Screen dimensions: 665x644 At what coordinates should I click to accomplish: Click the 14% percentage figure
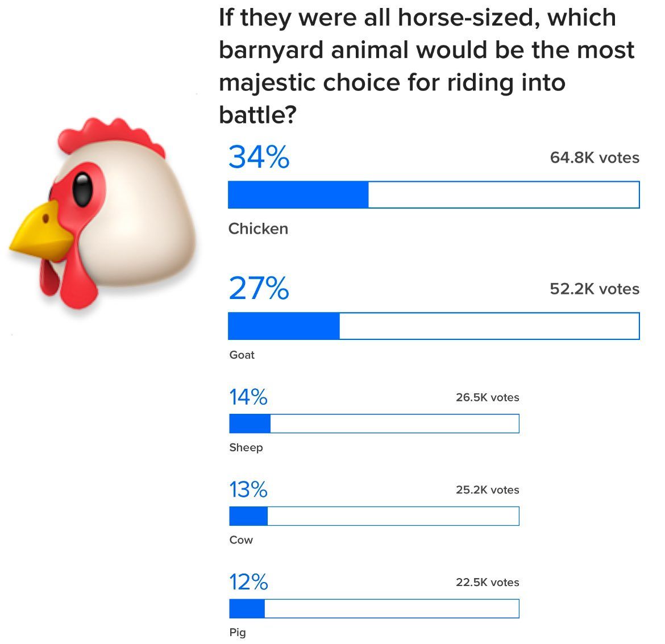click(x=248, y=397)
